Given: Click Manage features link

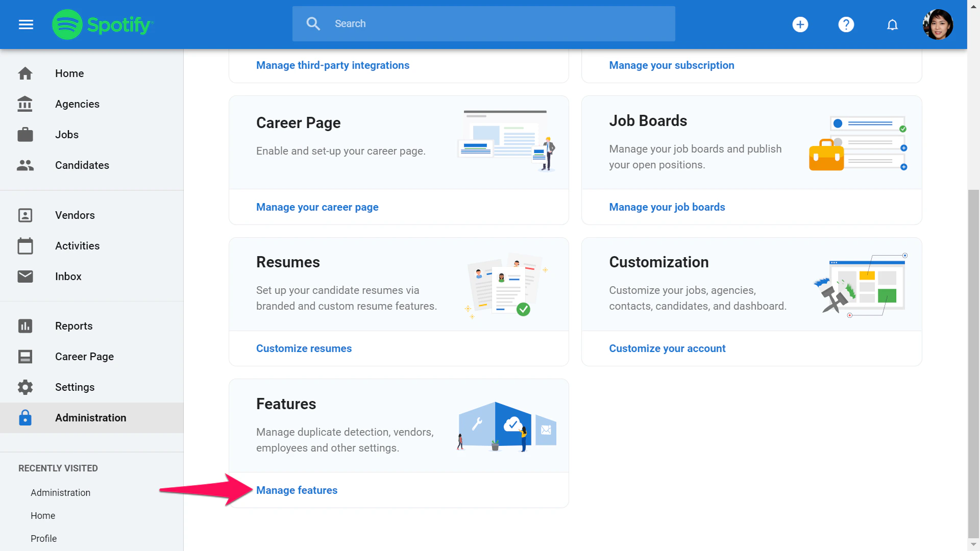Looking at the screenshot, I should 297,490.
